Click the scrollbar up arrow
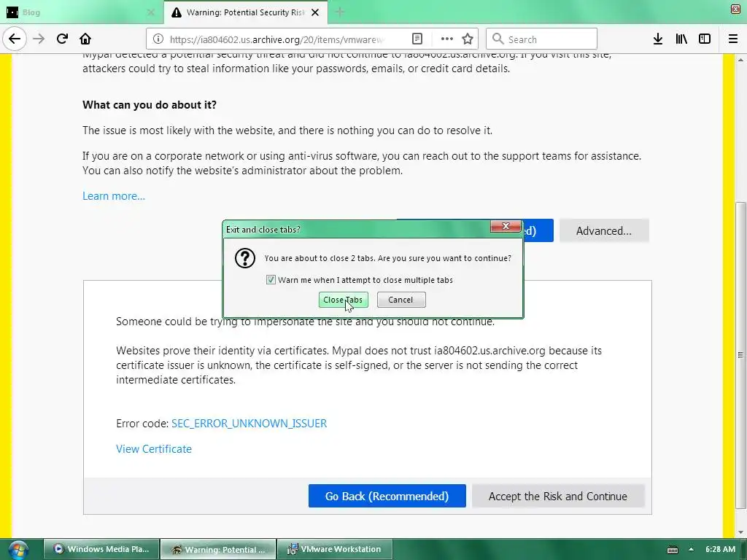This screenshot has width=747, height=560. pyautogui.click(x=740, y=60)
